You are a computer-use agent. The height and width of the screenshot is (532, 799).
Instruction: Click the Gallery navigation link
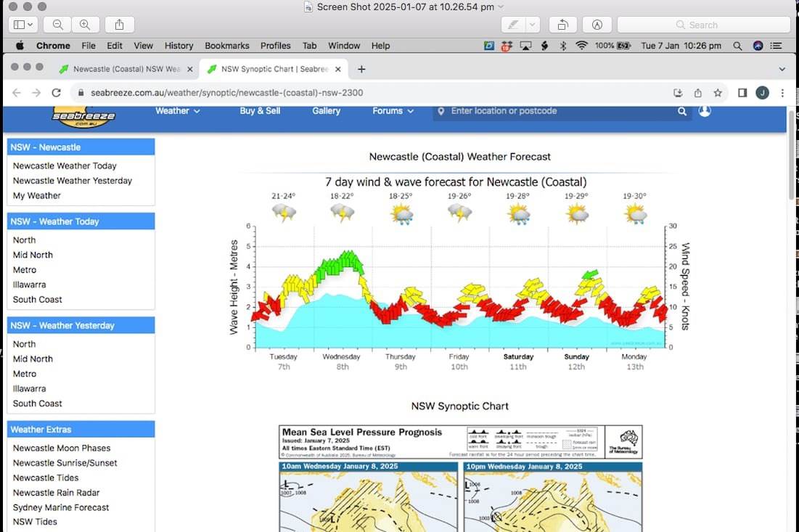point(326,111)
